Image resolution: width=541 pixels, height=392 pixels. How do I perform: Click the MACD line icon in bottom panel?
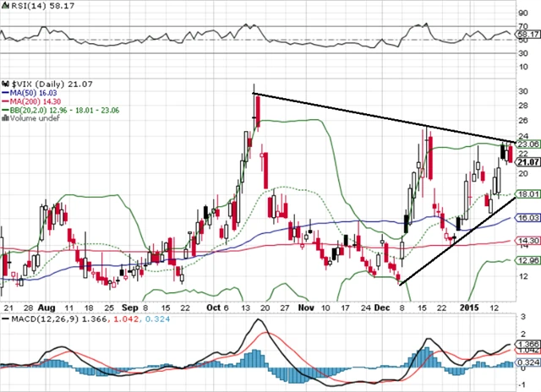[x=5, y=318]
